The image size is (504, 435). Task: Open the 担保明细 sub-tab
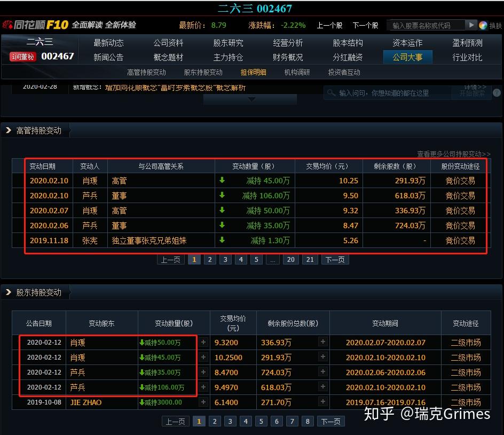[x=253, y=72]
